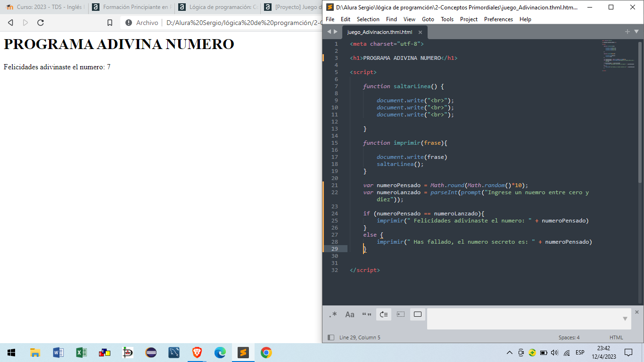Open the Project menu
Image resolution: width=644 pixels, height=362 pixels.
469,19
